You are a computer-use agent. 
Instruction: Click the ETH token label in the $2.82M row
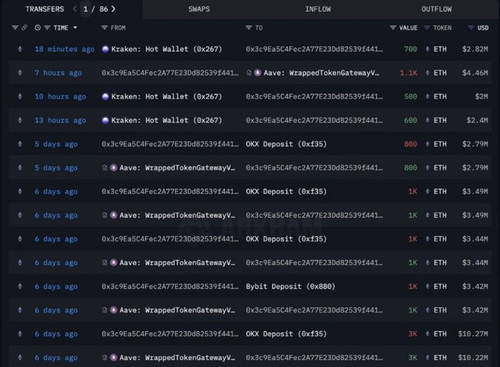pos(440,49)
